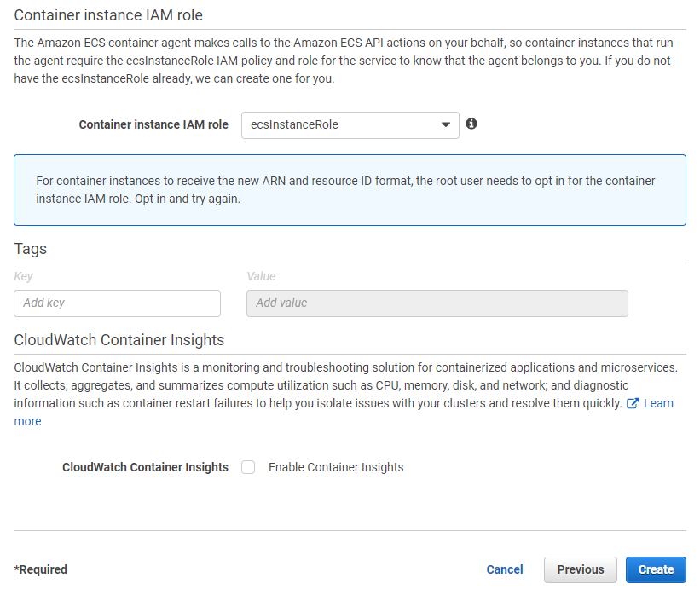Click the *Required note text
700x595 pixels.
tap(41, 569)
